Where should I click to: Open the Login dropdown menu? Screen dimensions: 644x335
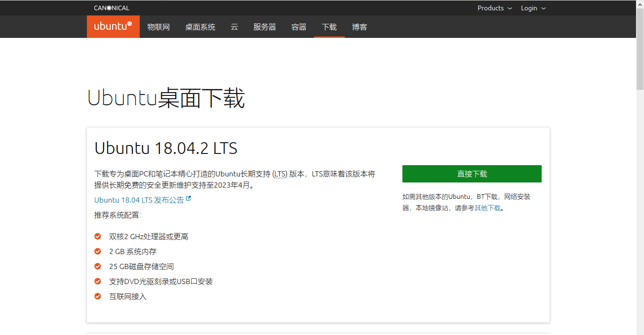click(x=533, y=8)
